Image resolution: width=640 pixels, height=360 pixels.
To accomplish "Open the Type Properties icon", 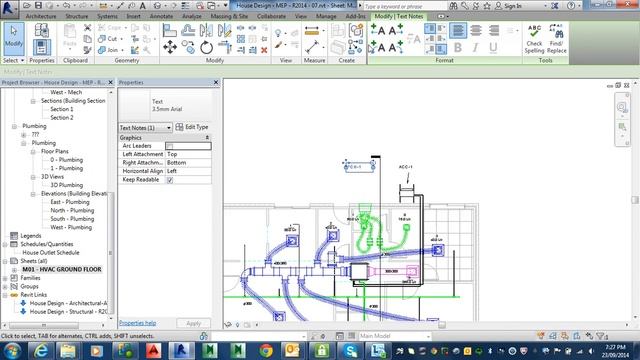I will (42, 30).
